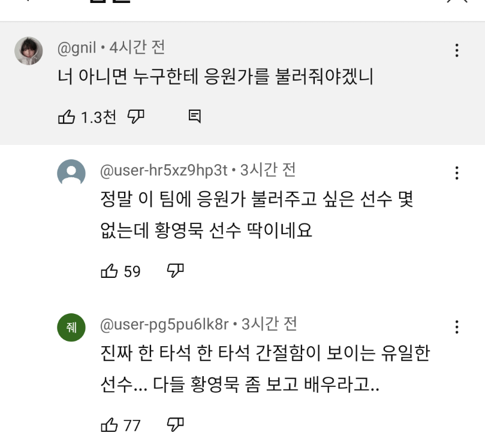
Task: Select the top comment text by @gnil
Action: click(216, 76)
